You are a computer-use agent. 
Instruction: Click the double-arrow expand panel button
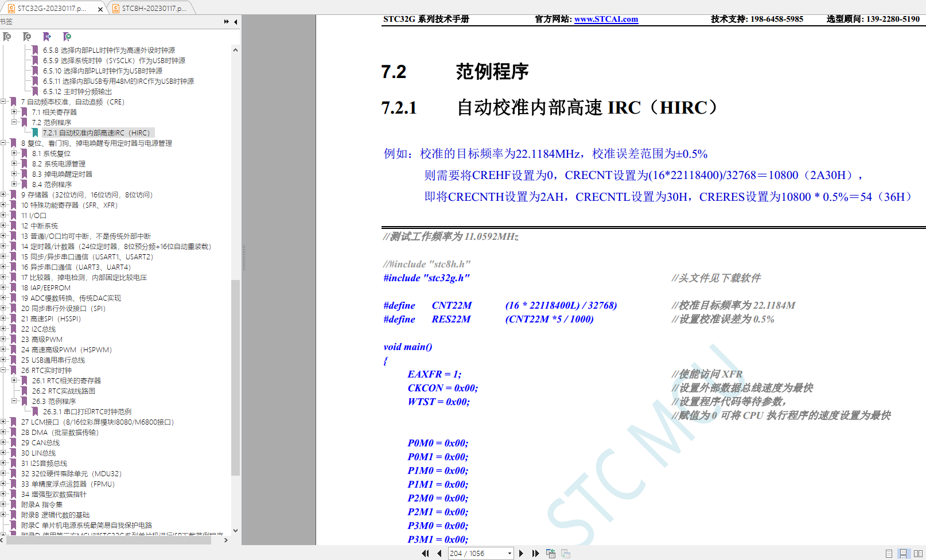click(227, 22)
